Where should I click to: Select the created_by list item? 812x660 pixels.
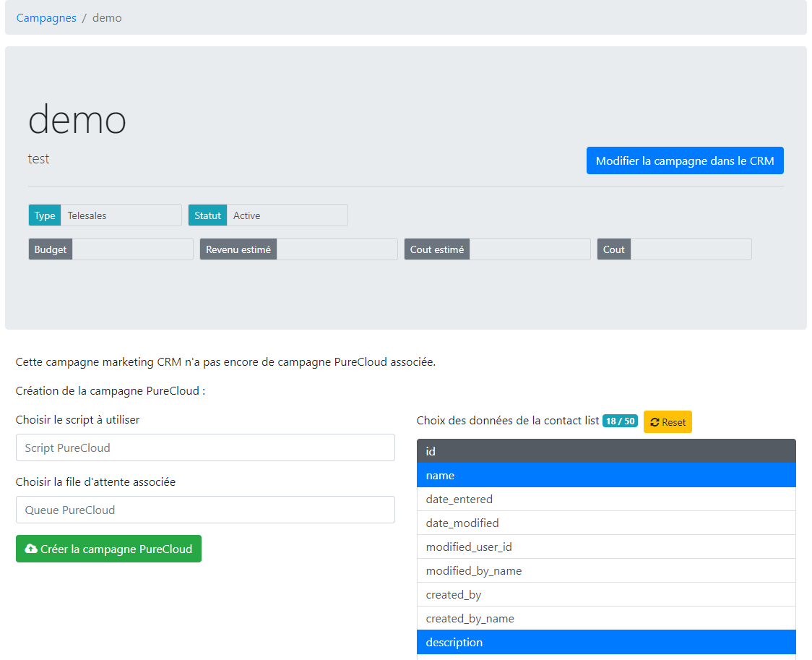coord(605,595)
